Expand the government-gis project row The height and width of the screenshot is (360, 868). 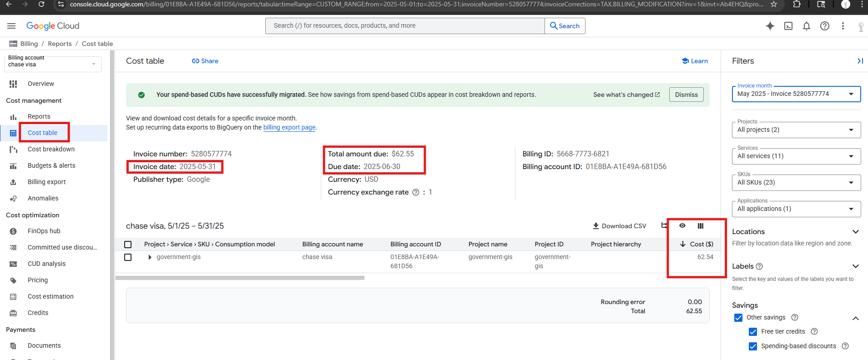pyautogui.click(x=150, y=257)
